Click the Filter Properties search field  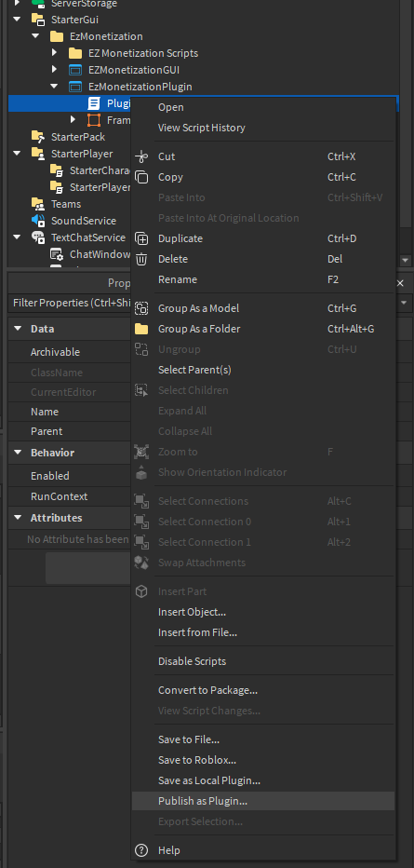[x=70, y=303]
